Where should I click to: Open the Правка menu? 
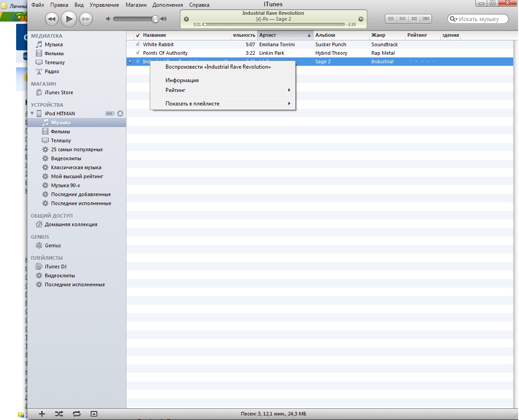[x=59, y=5]
